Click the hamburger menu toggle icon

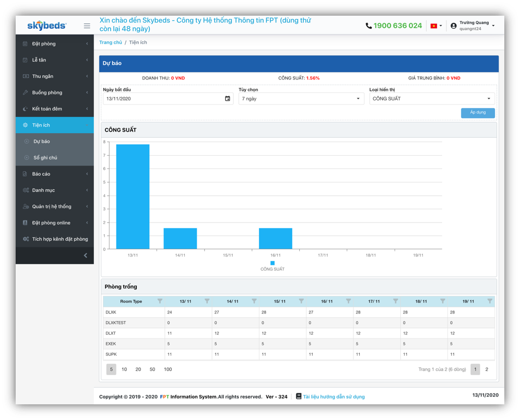[x=87, y=26]
